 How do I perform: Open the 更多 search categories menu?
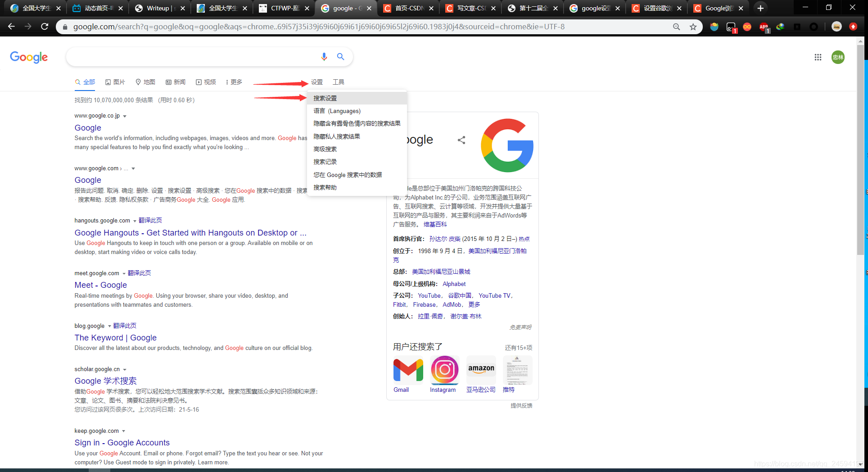(x=234, y=82)
